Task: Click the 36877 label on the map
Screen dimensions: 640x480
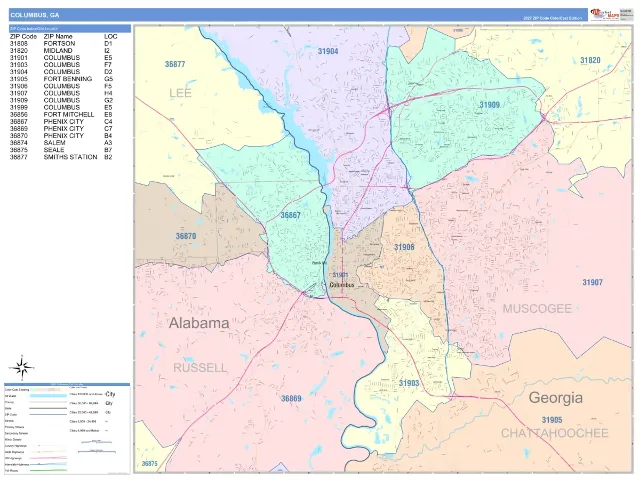Action: point(175,64)
